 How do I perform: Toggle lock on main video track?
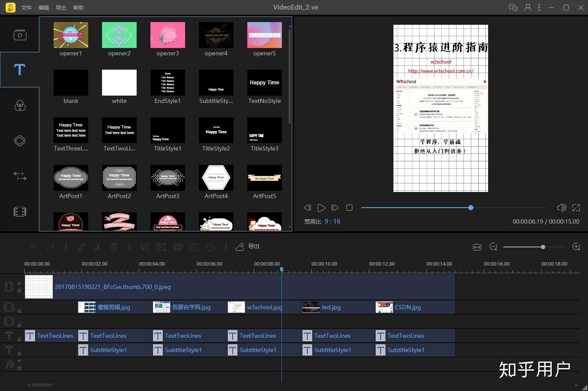tap(19, 290)
